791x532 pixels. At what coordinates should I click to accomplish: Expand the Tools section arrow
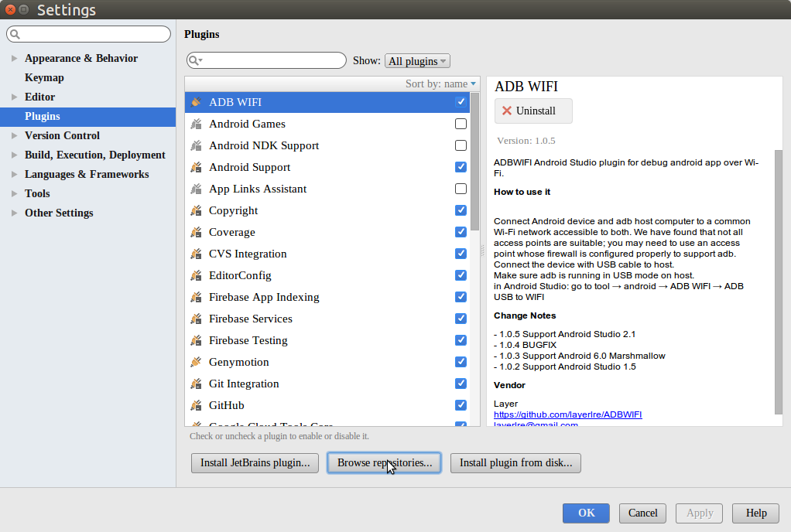tap(14, 193)
